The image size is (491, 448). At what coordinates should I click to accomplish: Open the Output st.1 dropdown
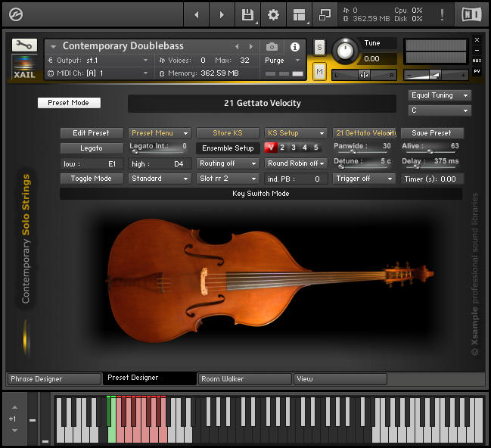coord(98,60)
